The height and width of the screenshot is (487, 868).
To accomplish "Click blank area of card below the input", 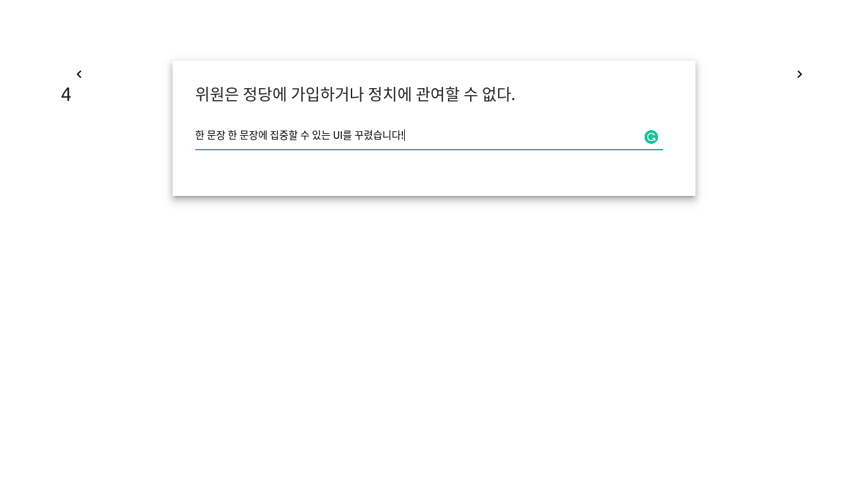I will point(434,173).
